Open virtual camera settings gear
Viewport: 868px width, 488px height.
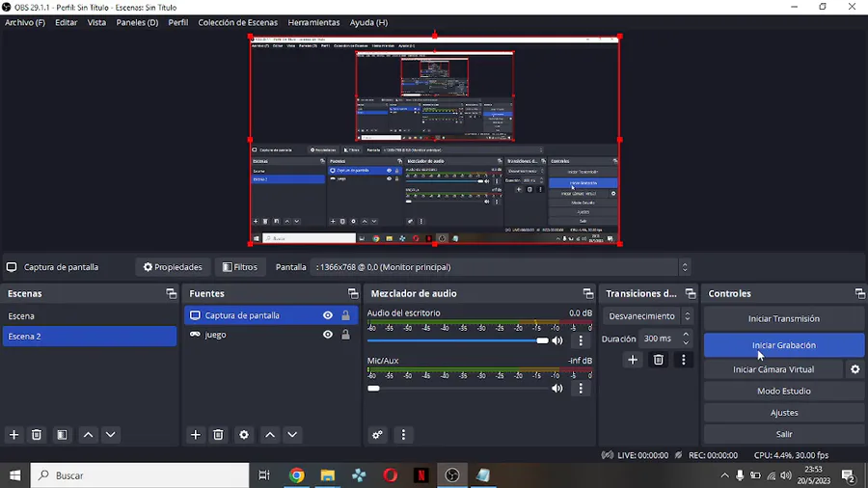[855, 369]
